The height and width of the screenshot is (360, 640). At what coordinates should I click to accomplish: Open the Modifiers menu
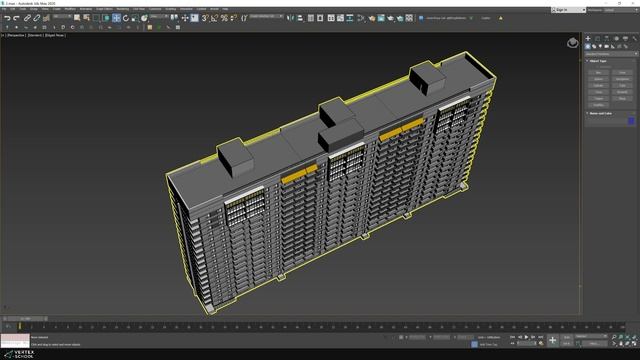tap(70, 9)
